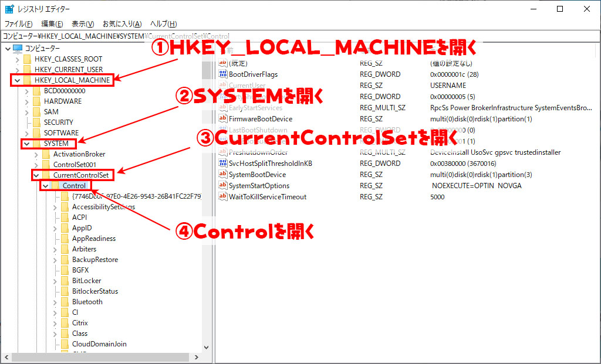601x364 pixels.
Task: Click the data "NOEXECUTE=OPTIN NOVGA"
Action: [x=477, y=186]
